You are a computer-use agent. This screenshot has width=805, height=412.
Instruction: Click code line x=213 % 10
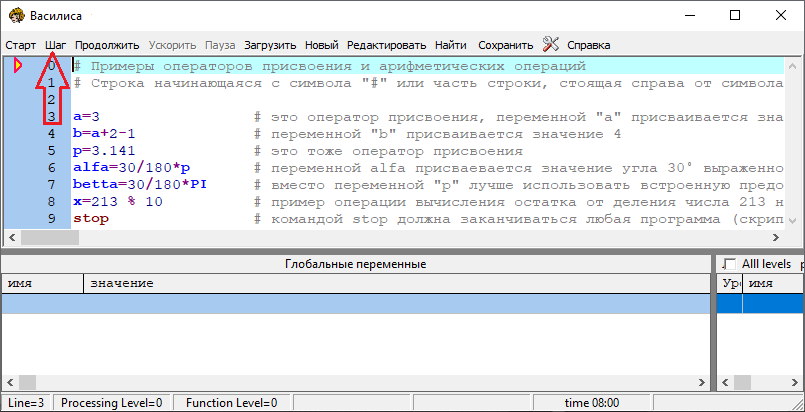pos(118,202)
